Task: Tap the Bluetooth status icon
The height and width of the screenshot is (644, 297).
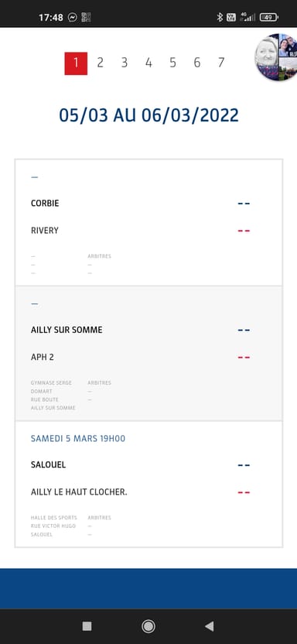Action: 220,17
